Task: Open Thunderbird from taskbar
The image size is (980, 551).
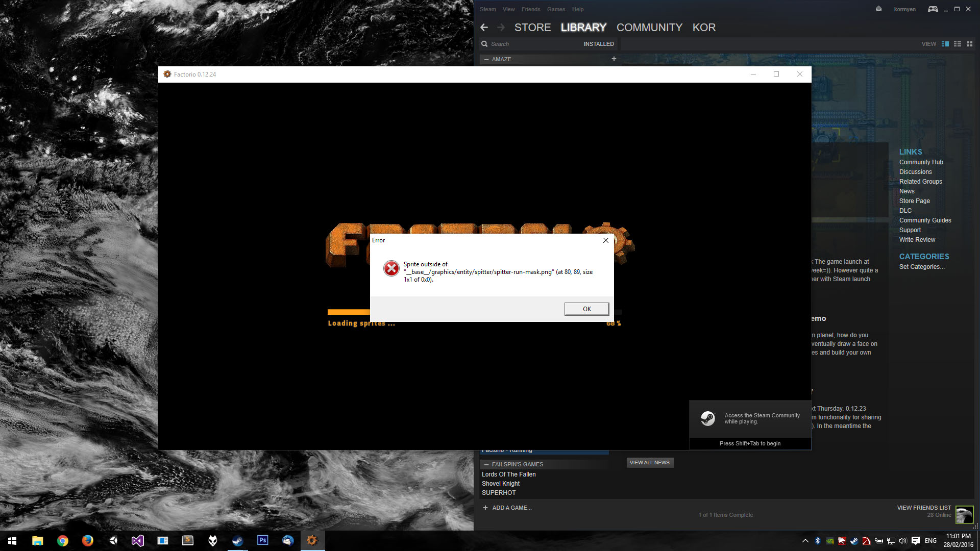Action: 287,541
